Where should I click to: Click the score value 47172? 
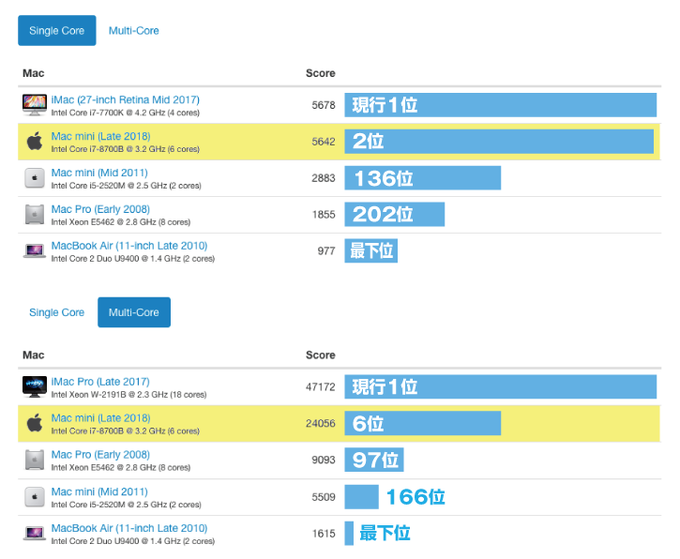(x=320, y=387)
